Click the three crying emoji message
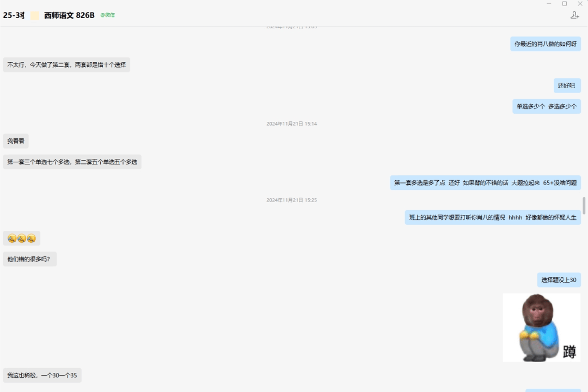This screenshot has width=588, height=392. [x=22, y=238]
